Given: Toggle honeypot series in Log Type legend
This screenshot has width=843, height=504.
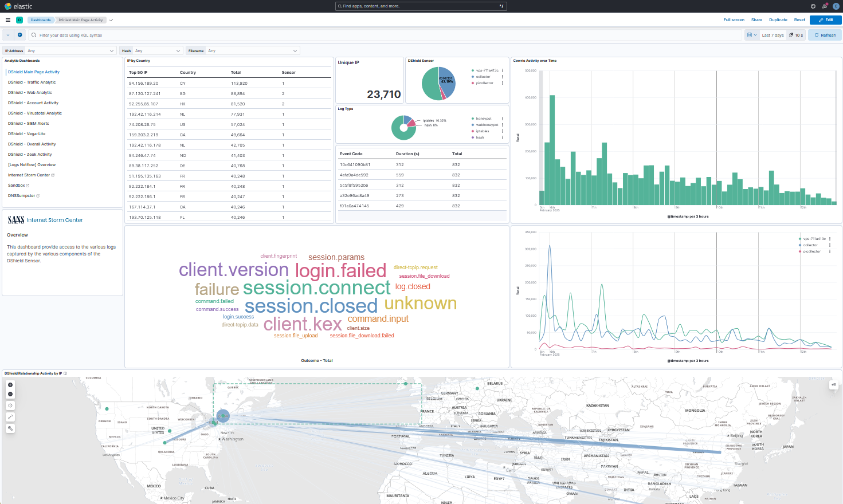Looking at the screenshot, I should pyautogui.click(x=484, y=119).
